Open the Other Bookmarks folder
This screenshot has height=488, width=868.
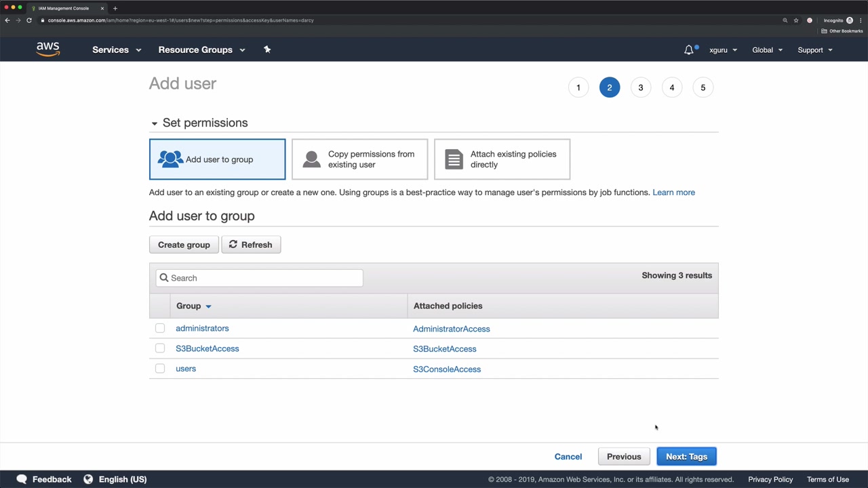[x=842, y=31]
